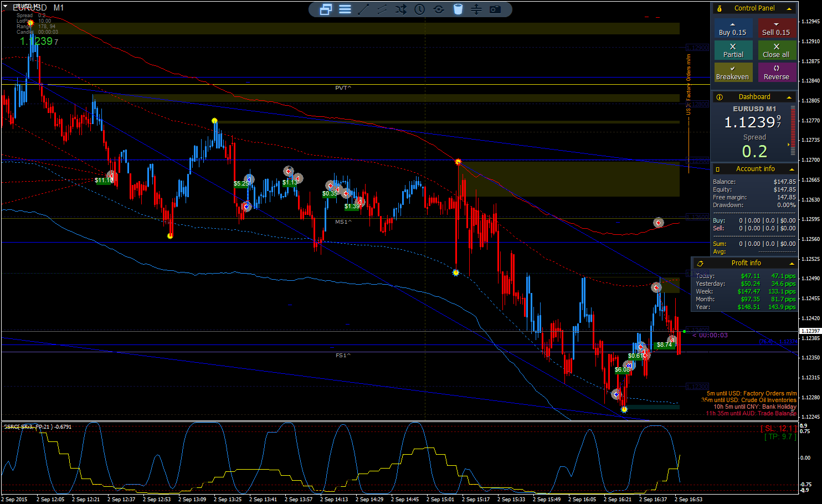This screenshot has width=822, height=504.
Task: Click the current price tag 1.12397
Action: click(810, 331)
